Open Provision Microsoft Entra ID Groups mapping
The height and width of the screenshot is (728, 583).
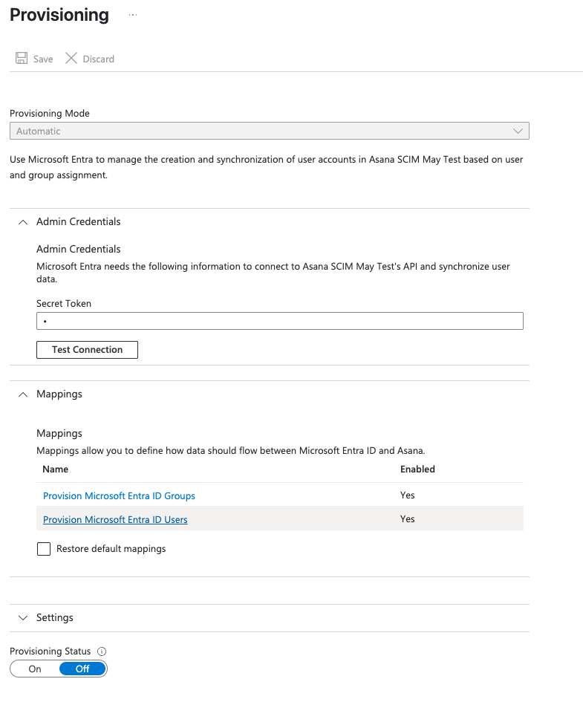click(x=119, y=495)
